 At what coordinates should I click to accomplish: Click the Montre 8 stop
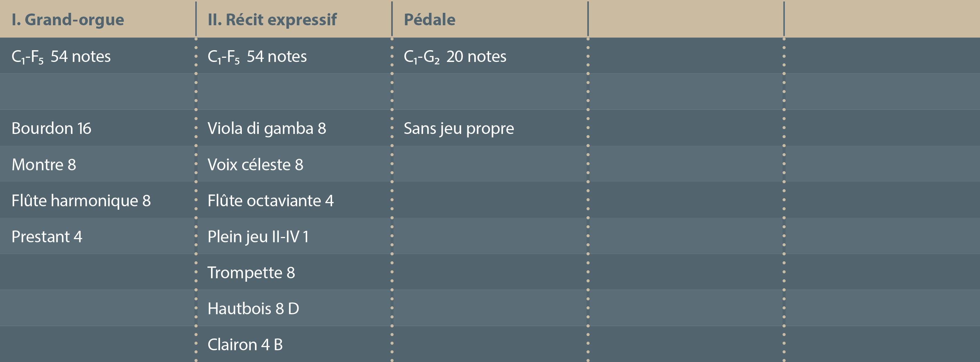tap(44, 164)
